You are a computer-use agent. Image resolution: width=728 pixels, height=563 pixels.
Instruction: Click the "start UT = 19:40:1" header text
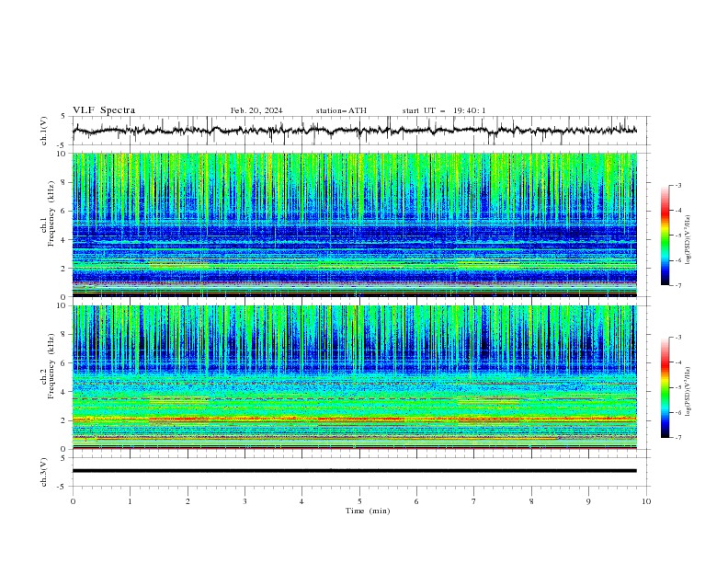pyautogui.click(x=444, y=110)
